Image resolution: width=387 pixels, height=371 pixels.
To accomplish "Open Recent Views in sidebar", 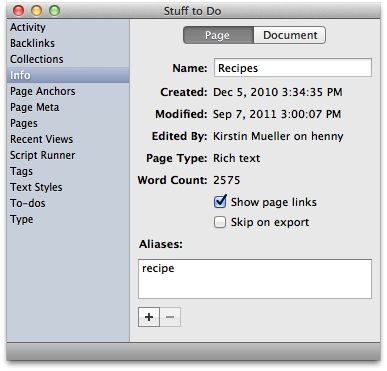I will coord(68,139).
